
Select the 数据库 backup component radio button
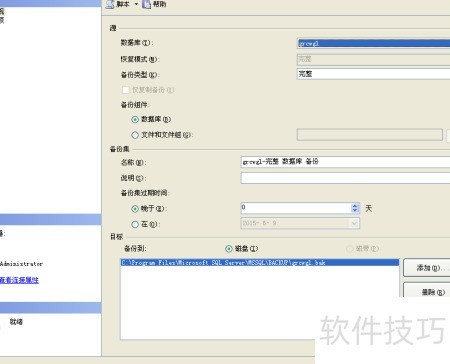tap(135, 119)
